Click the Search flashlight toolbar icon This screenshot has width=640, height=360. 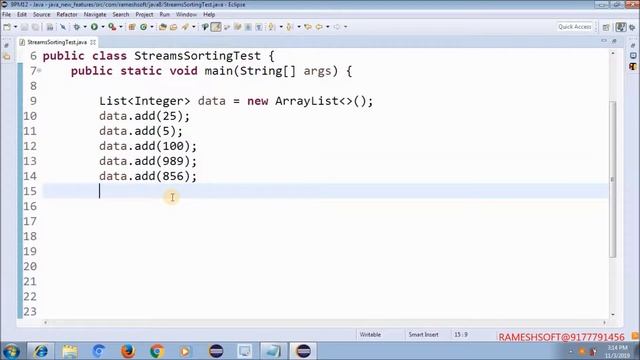coord(185,27)
